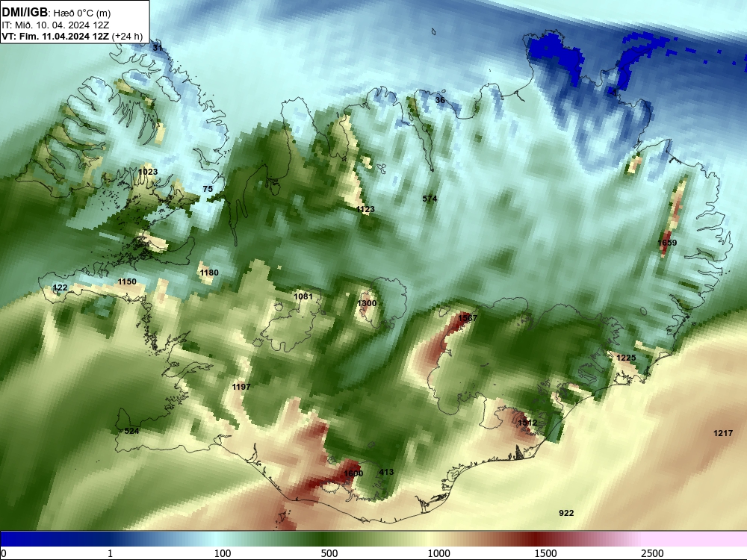Click the 1600 value near the south coast
This screenshot has width=747, height=560.
pos(353,473)
